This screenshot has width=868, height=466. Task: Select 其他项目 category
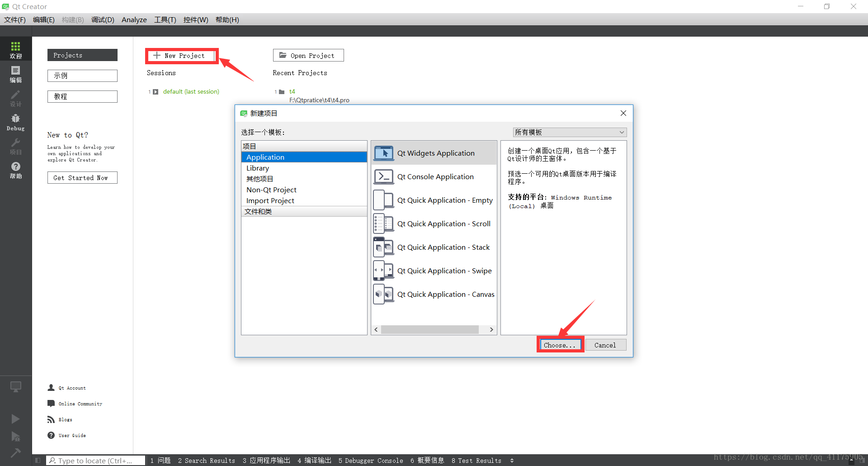tap(304, 179)
